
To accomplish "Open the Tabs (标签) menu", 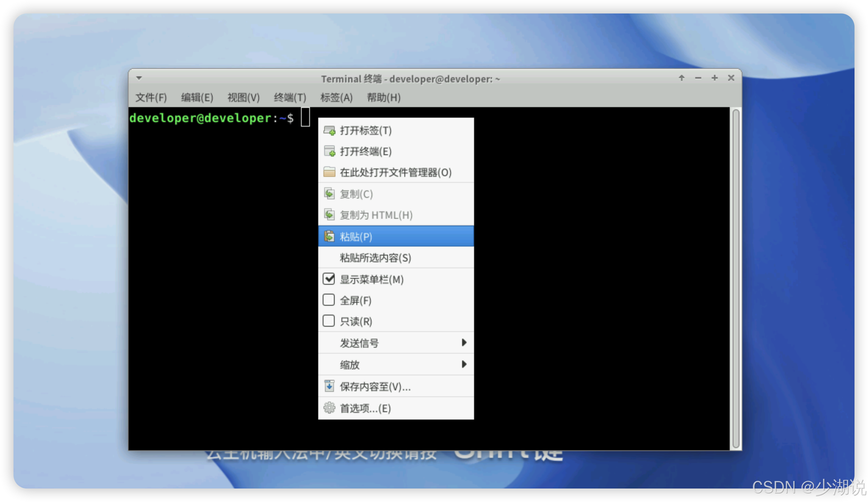I will 336,98.
